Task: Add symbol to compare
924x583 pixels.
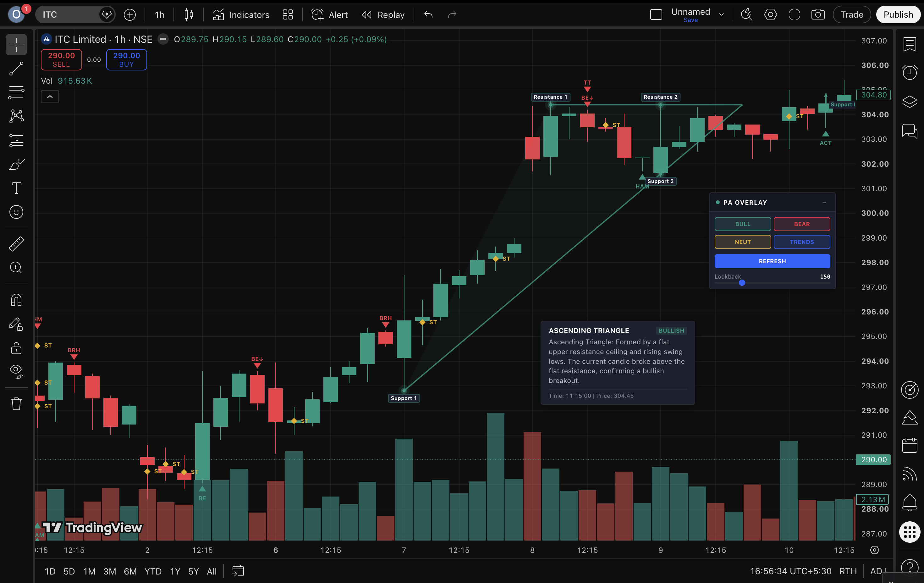Action: click(x=130, y=14)
